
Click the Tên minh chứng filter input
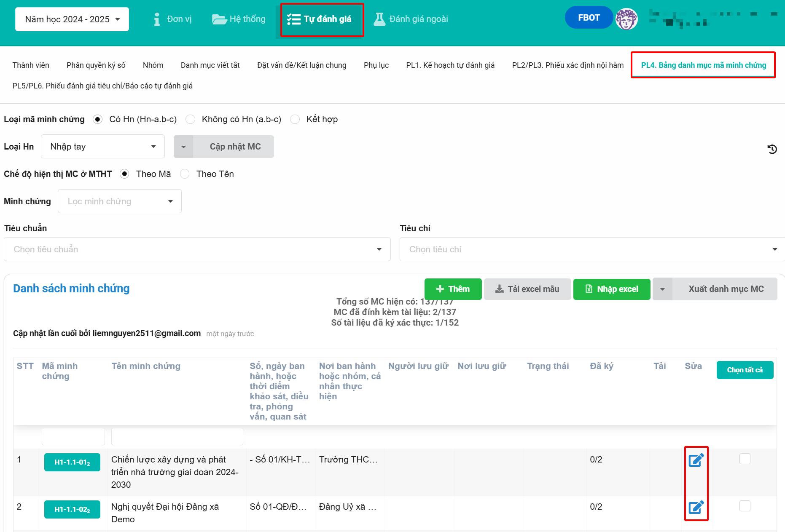coord(177,436)
